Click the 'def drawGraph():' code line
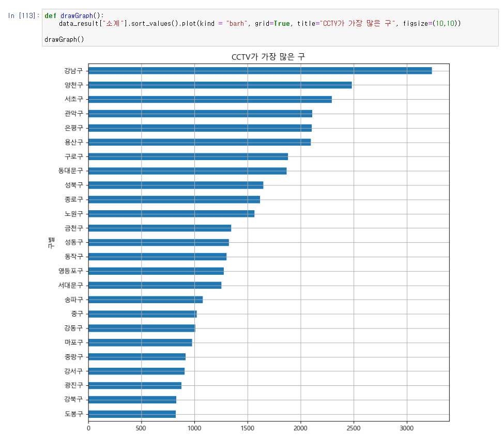504x438 pixels. pyautogui.click(x=74, y=15)
